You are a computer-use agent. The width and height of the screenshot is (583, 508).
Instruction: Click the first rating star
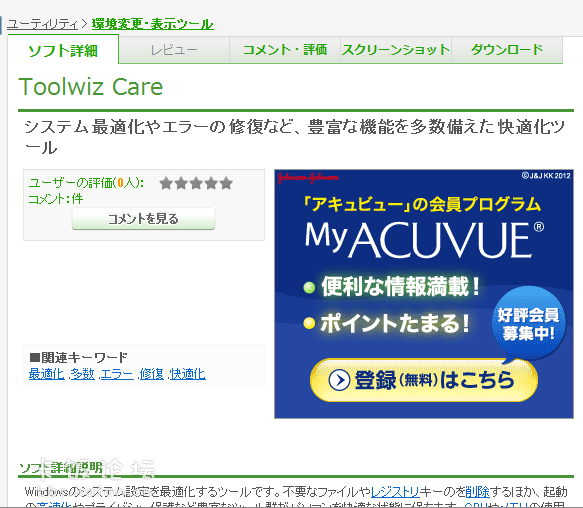pyautogui.click(x=166, y=183)
